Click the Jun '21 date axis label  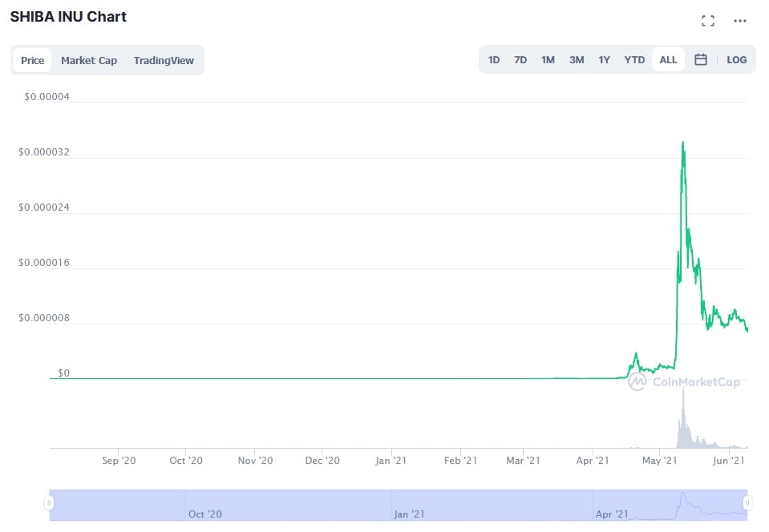pos(729,461)
